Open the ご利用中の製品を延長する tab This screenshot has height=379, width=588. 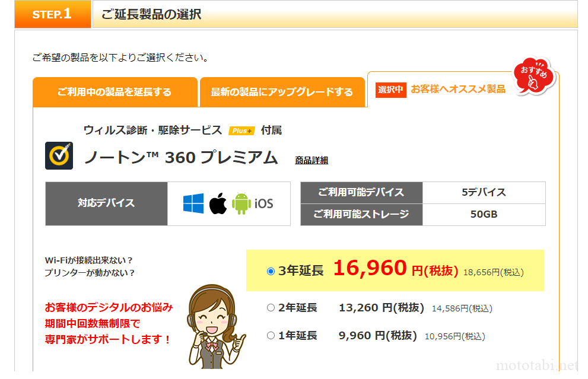pos(115,92)
